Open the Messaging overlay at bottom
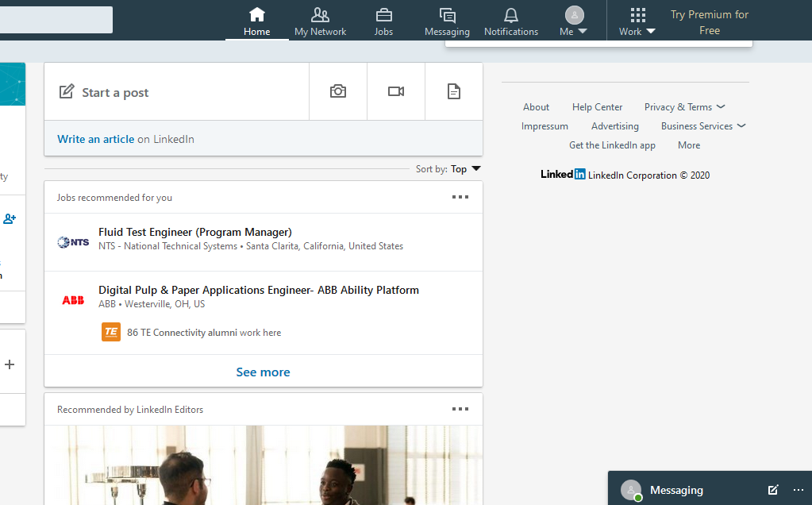This screenshot has width=812, height=505. 676,490
